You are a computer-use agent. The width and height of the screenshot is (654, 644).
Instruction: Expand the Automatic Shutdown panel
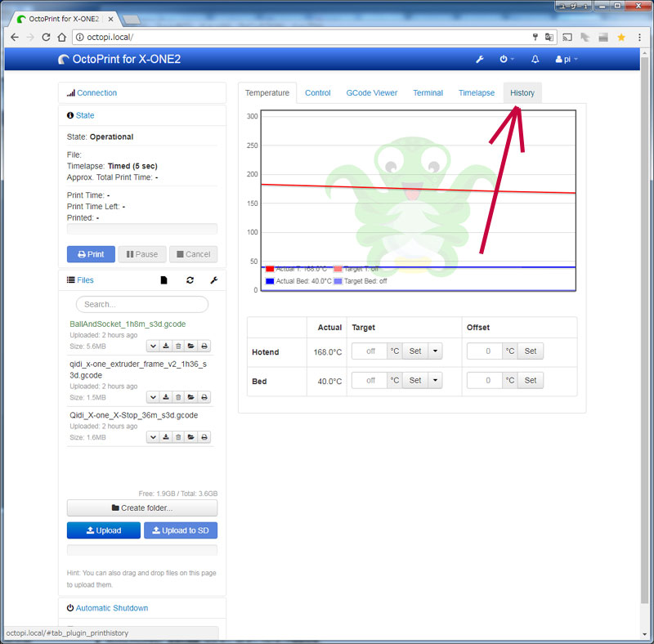[x=112, y=608]
